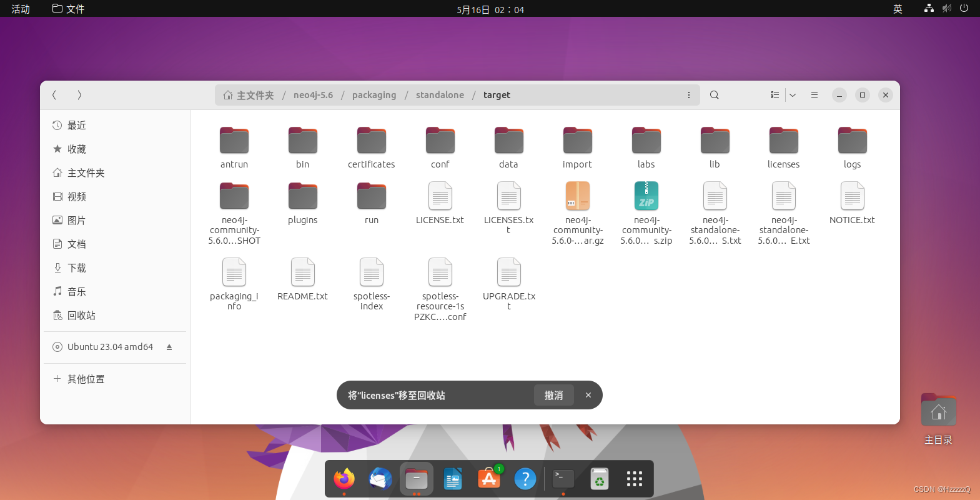Switch input method 英 indicator

pos(898,9)
